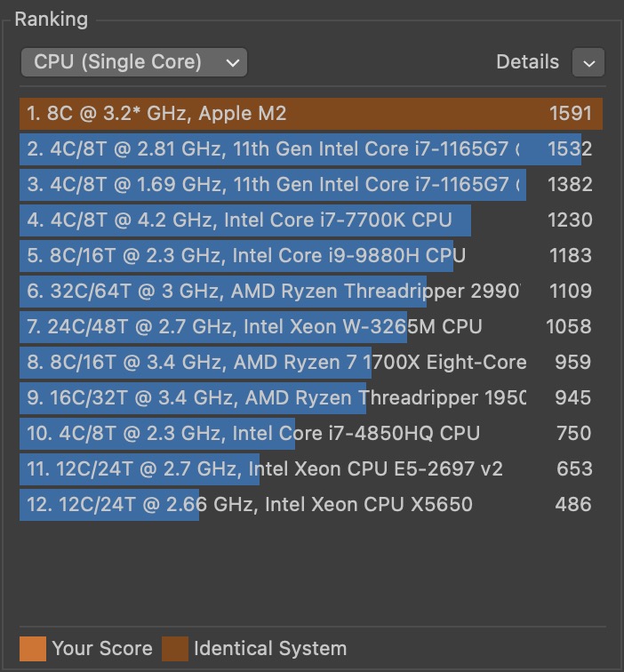This screenshot has width=624, height=672.
Task: Click the Identical System legend label
Action: 270,649
